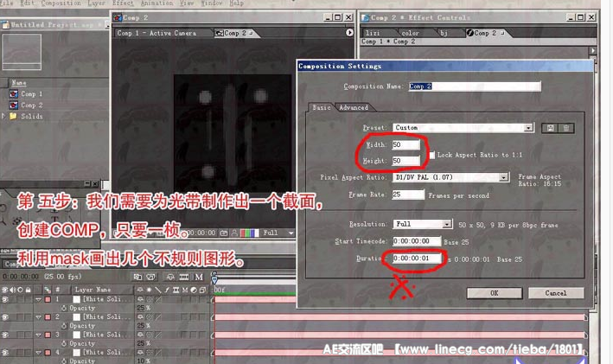Click the shy switch column header icon

click(140, 290)
